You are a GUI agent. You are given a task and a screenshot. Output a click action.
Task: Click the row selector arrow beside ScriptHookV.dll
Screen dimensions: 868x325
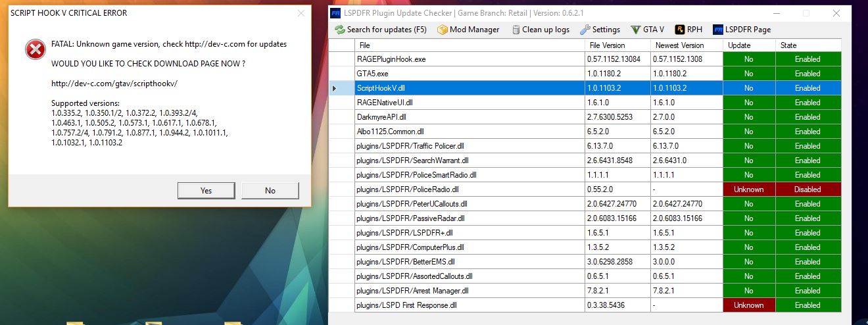tap(335, 88)
